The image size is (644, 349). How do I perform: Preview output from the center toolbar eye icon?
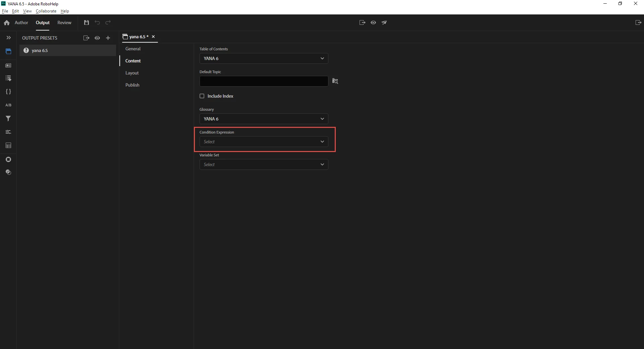(373, 22)
